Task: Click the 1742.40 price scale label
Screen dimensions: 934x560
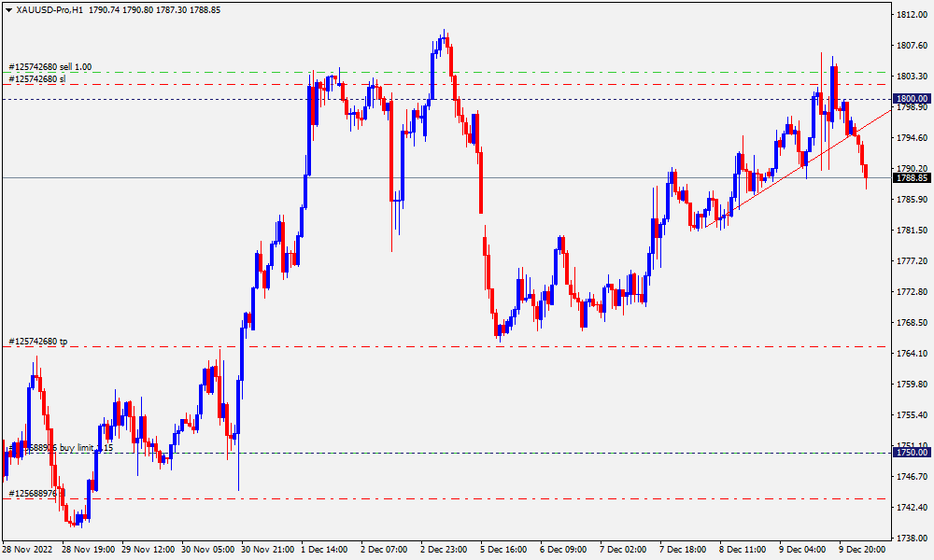Action: coord(912,507)
